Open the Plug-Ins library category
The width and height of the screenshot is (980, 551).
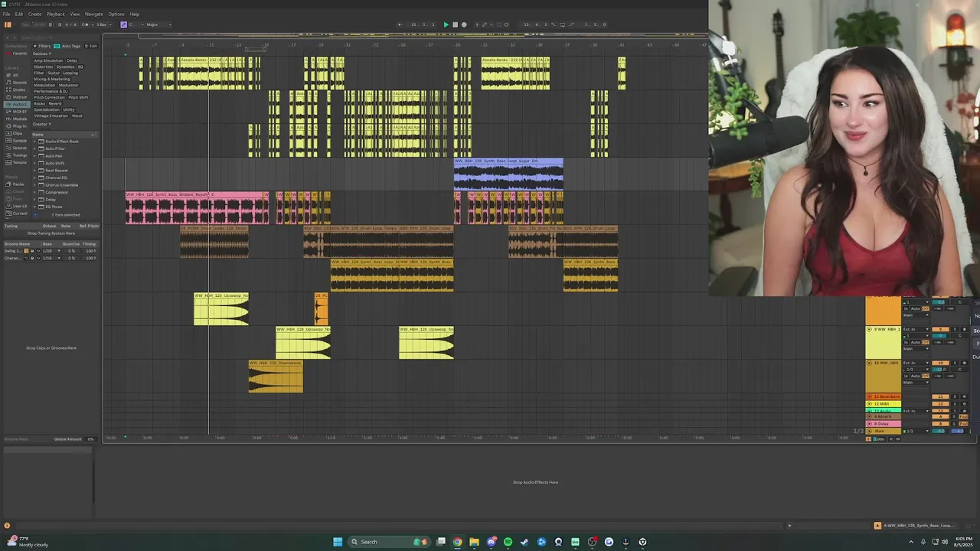(16, 126)
